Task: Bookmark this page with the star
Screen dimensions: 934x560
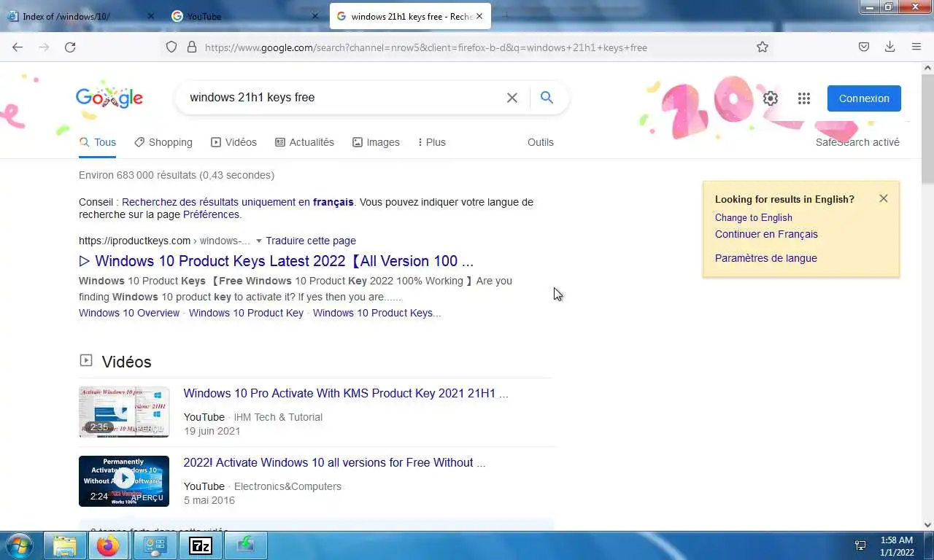Action: 763,47
